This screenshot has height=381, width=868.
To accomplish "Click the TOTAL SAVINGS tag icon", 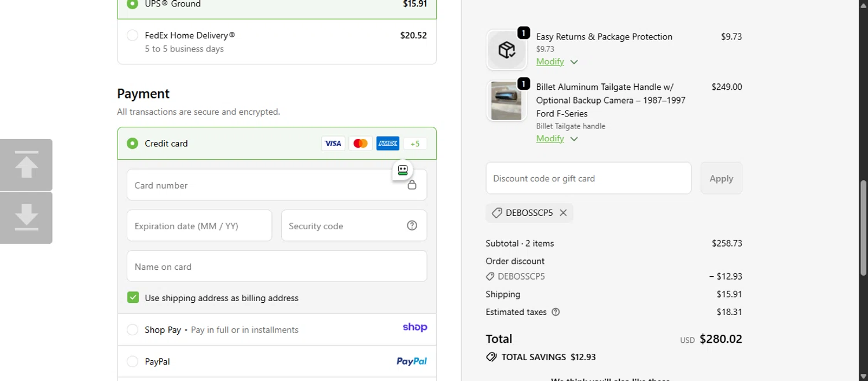I will [x=491, y=357].
